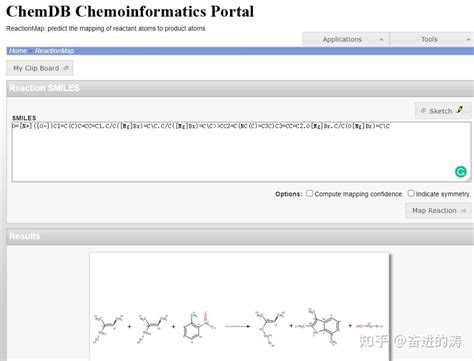Click the clipboard icon beside My Clip Board
474x361 pixels.
click(66, 68)
